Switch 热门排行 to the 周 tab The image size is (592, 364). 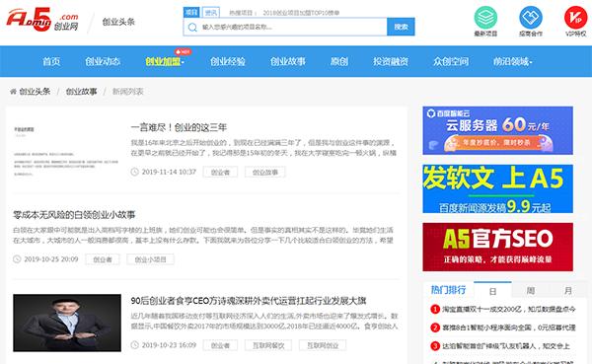click(x=531, y=291)
